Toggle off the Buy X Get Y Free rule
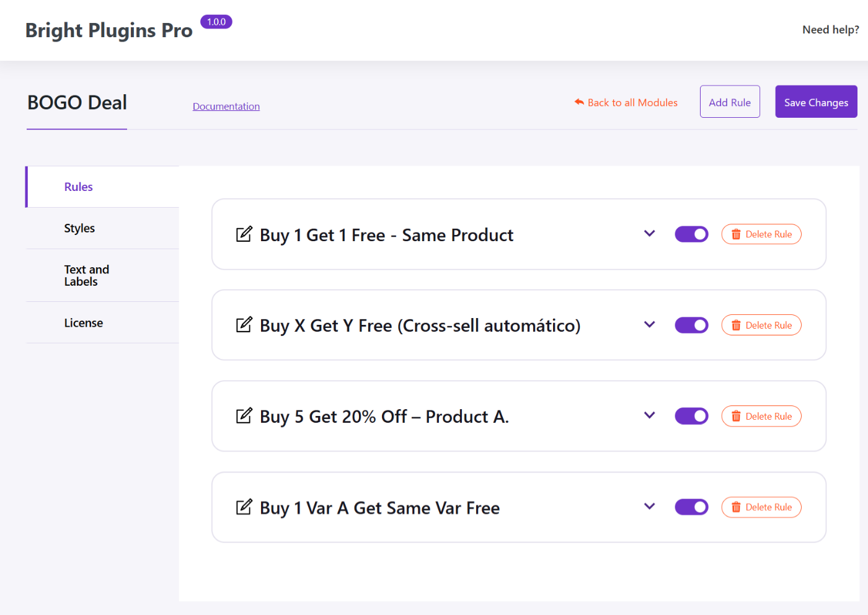 tap(691, 325)
